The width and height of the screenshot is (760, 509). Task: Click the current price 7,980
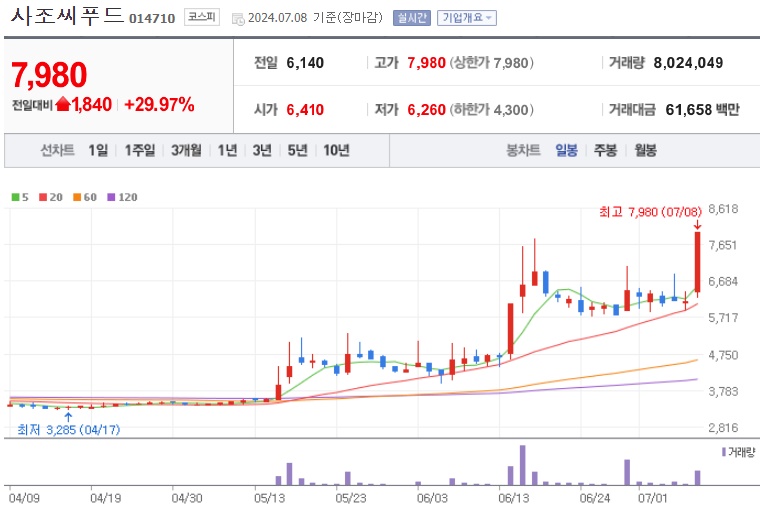(49, 75)
